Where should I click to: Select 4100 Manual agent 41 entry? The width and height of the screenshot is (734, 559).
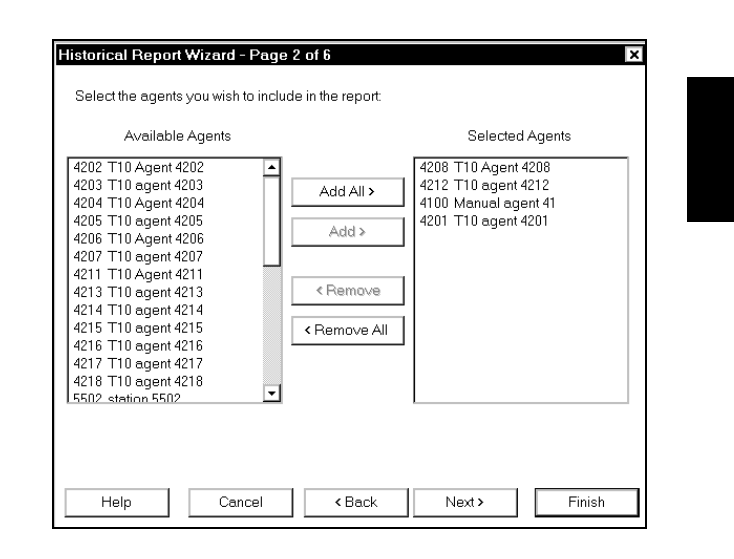pyautogui.click(x=521, y=203)
